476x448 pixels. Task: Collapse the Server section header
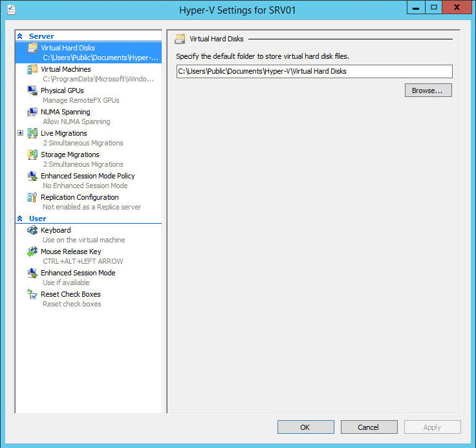click(20, 36)
